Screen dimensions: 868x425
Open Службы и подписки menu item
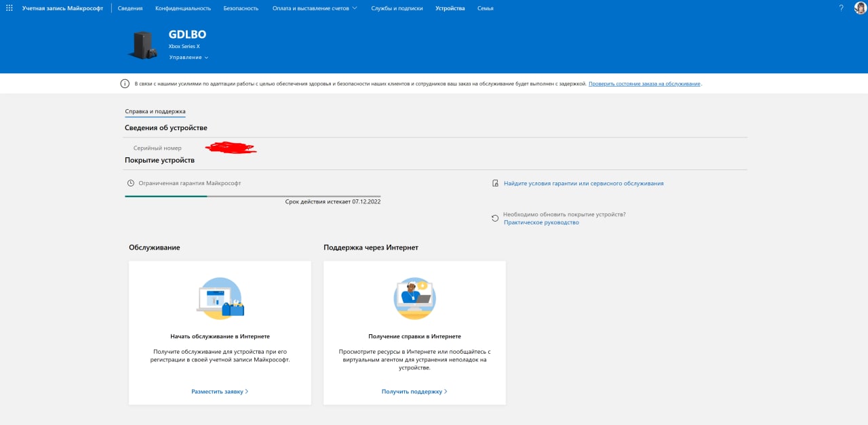tap(397, 8)
